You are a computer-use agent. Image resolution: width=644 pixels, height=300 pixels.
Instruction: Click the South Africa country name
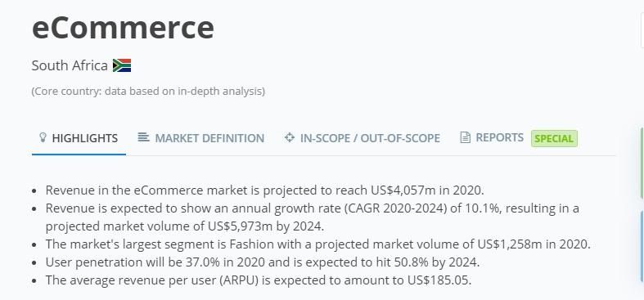click(x=70, y=65)
